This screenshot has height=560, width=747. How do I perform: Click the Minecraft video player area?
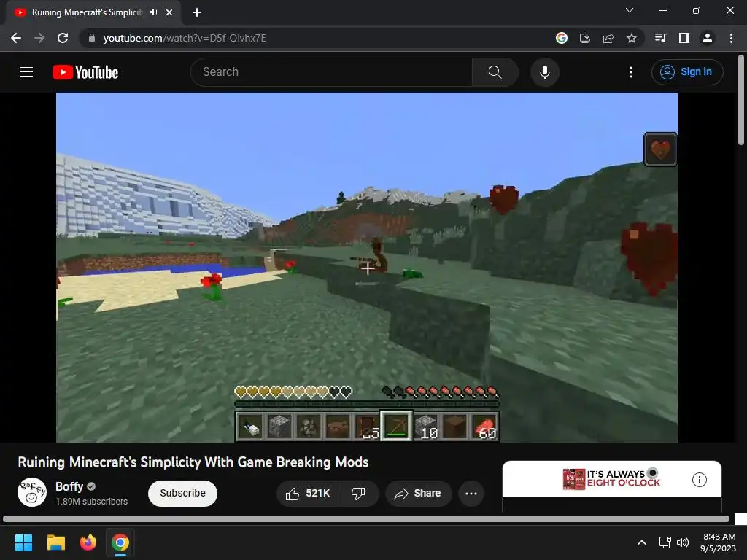click(x=367, y=267)
